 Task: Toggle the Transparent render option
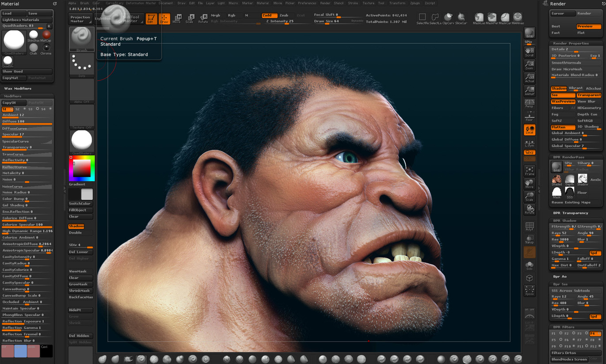[589, 95]
